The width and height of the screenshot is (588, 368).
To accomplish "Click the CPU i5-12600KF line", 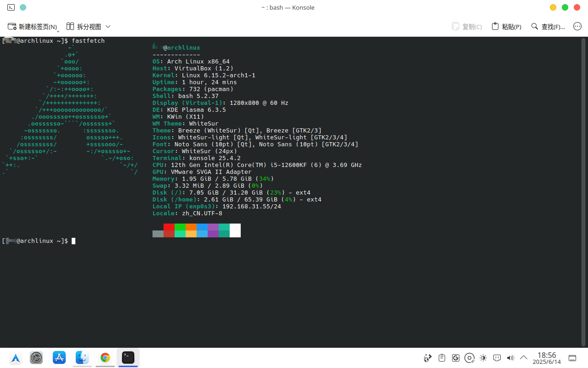I will (x=257, y=165).
